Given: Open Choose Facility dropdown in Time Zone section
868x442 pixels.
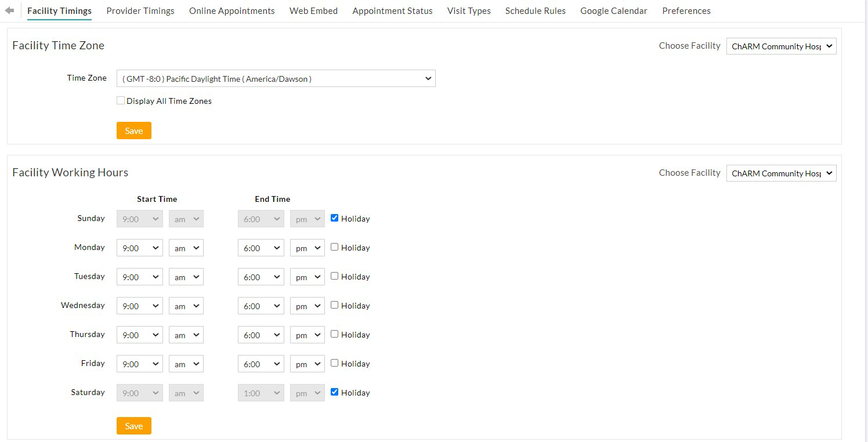Looking at the screenshot, I should point(781,46).
